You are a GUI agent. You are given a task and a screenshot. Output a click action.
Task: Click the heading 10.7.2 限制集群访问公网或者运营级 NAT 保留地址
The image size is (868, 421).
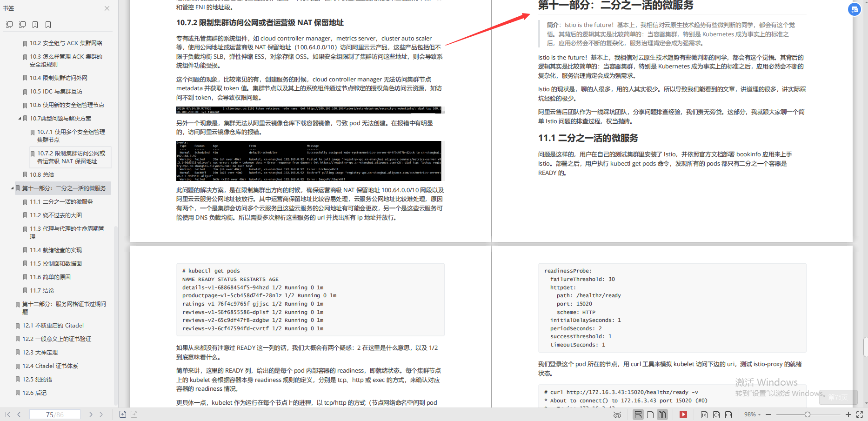pyautogui.click(x=260, y=23)
